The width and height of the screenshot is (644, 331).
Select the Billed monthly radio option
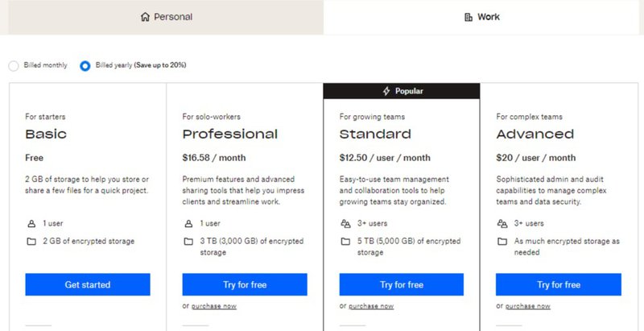(x=14, y=65)
